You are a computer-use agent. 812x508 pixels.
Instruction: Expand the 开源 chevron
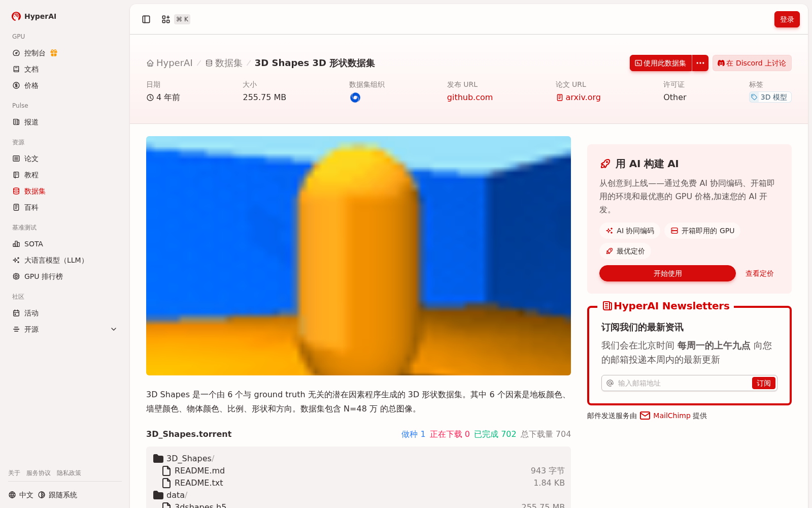[x=114, y=329]
